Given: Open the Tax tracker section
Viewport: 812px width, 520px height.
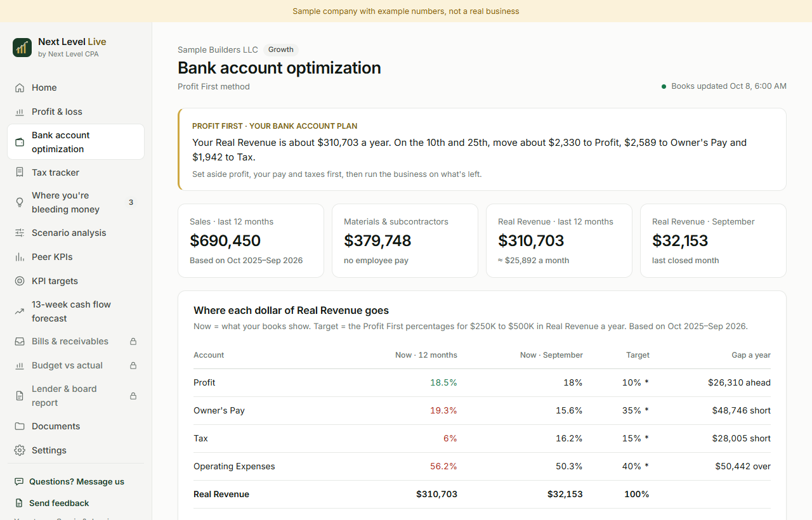Looking at the screenshot, I should pos(75,172).
